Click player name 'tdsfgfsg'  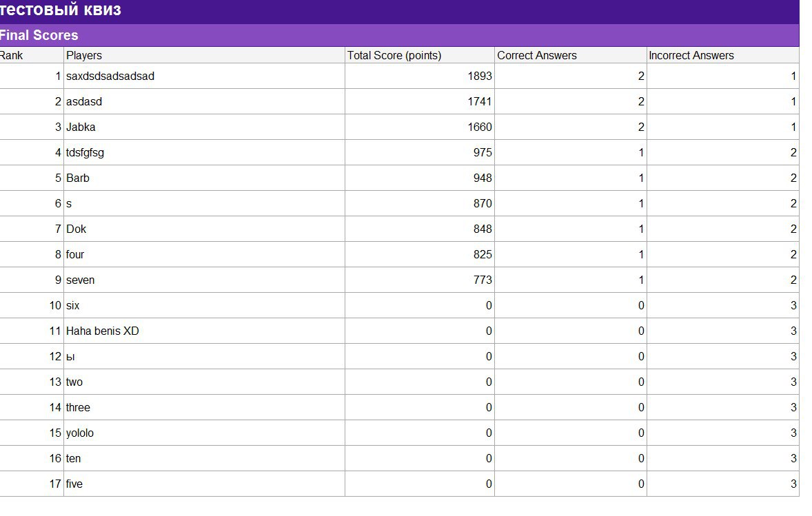tap(85, 153)
